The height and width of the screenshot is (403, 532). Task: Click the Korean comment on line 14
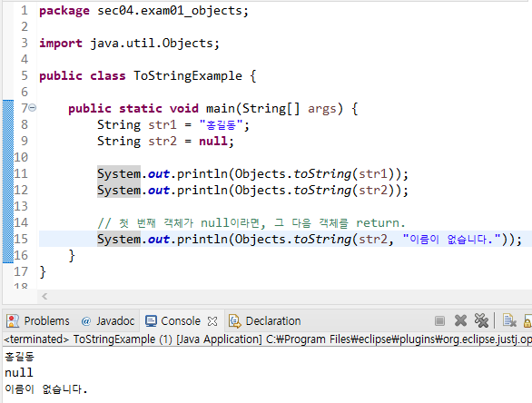[x=251, y=223]
